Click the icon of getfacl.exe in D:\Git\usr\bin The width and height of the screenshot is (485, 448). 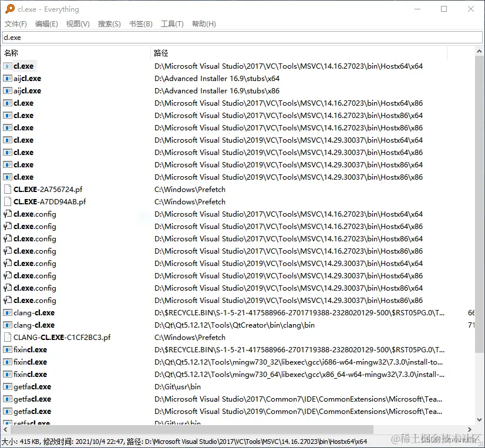(x=8, y=387)
